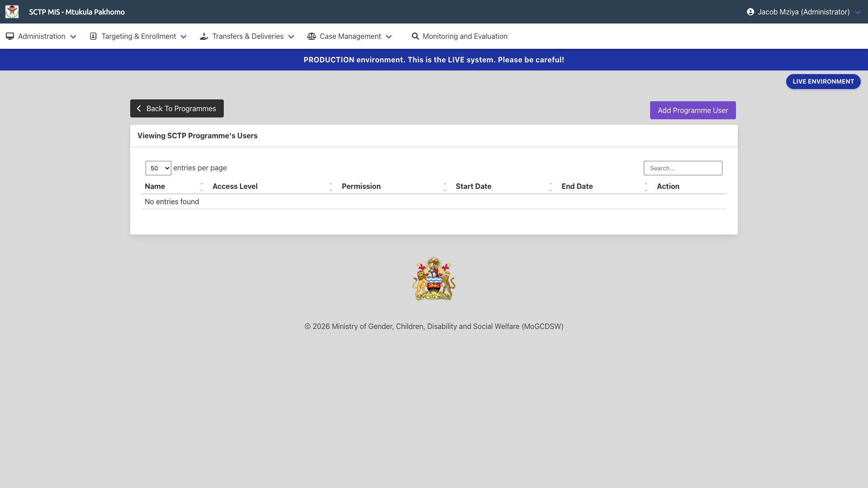
Task: Open the Case Management menu
Action: click(349, 36)
